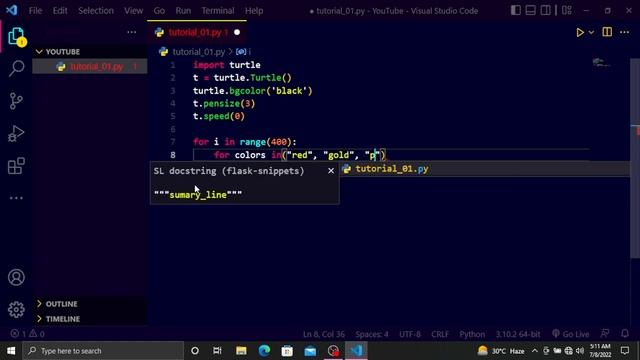Open the Explorer view in activity bar
The width and height of the screenshot is (640, 360).
pos(16,37)
